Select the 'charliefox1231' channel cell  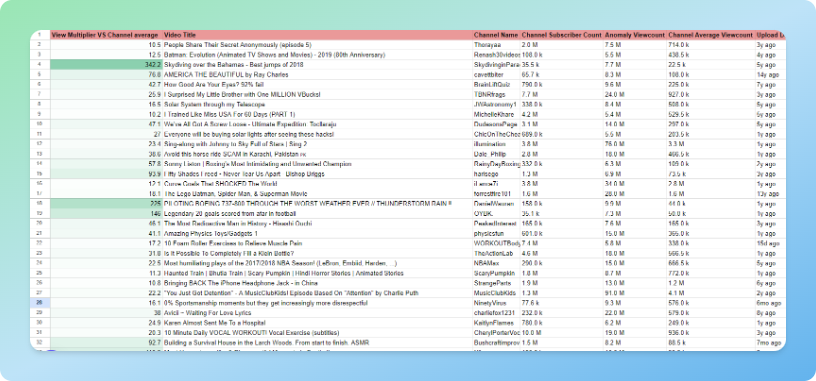(x=496, y=313)
